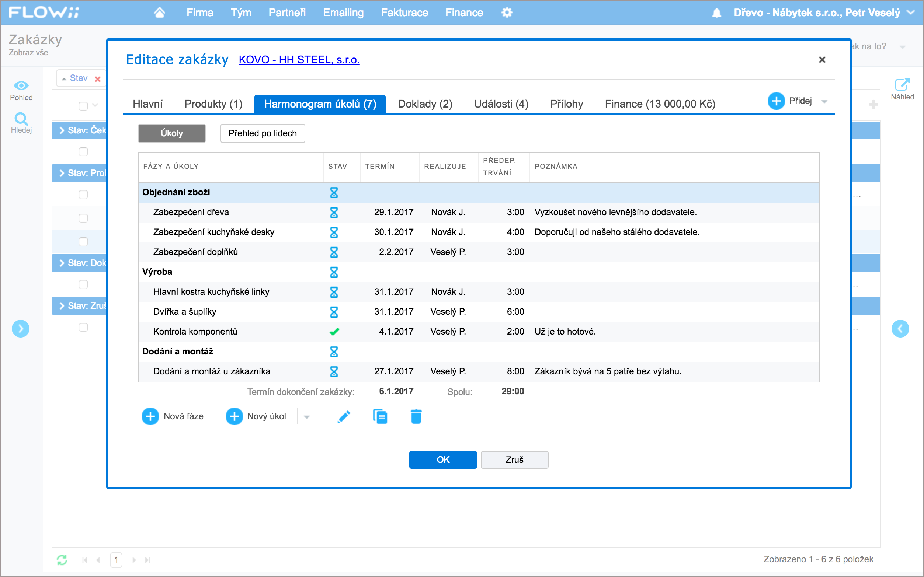Click Přehled po lidech button
This screenshot has width=924, height=577.
[x=262, y=133]
